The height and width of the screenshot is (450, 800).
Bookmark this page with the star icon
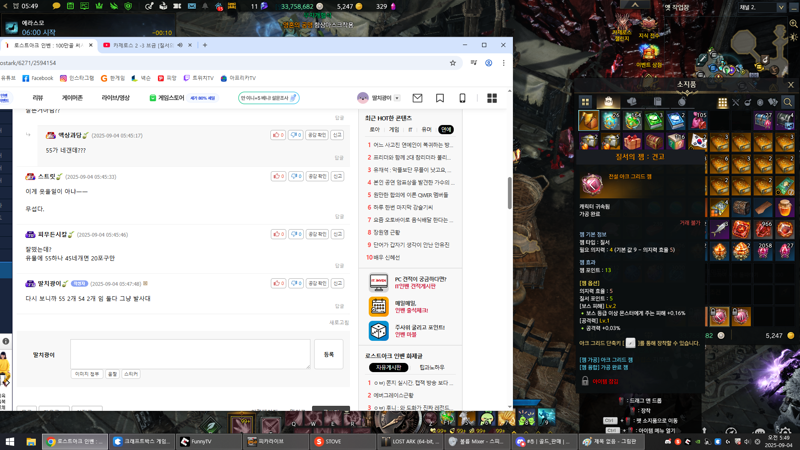453,63
